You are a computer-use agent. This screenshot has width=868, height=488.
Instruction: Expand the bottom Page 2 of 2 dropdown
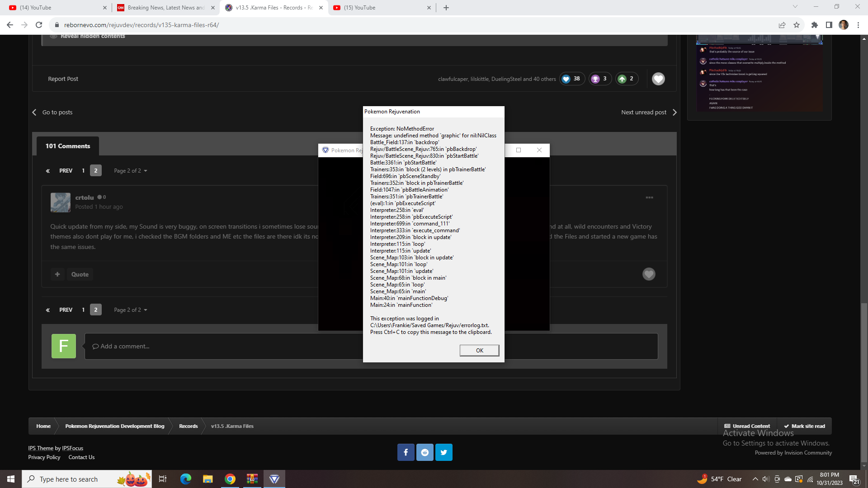131,310
